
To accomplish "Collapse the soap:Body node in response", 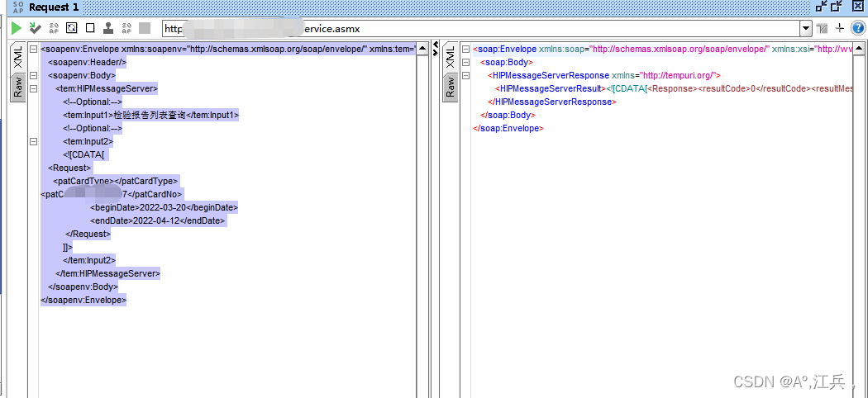I will 465,62.
